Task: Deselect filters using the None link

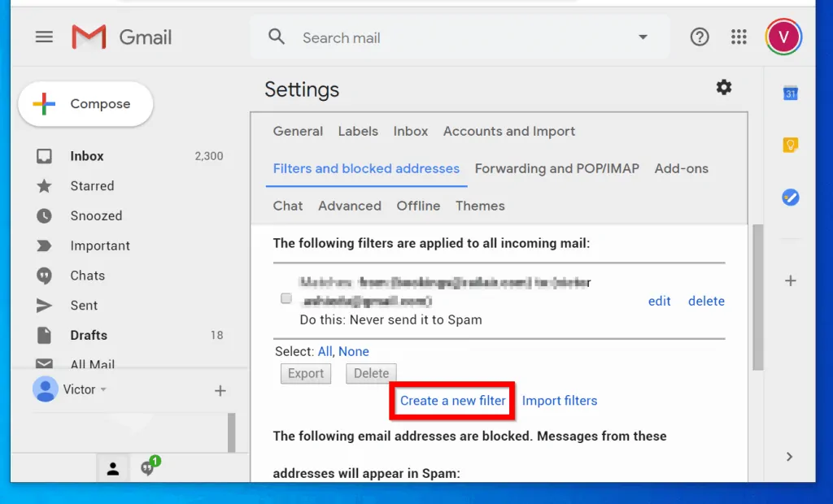Action: point(354,351)
